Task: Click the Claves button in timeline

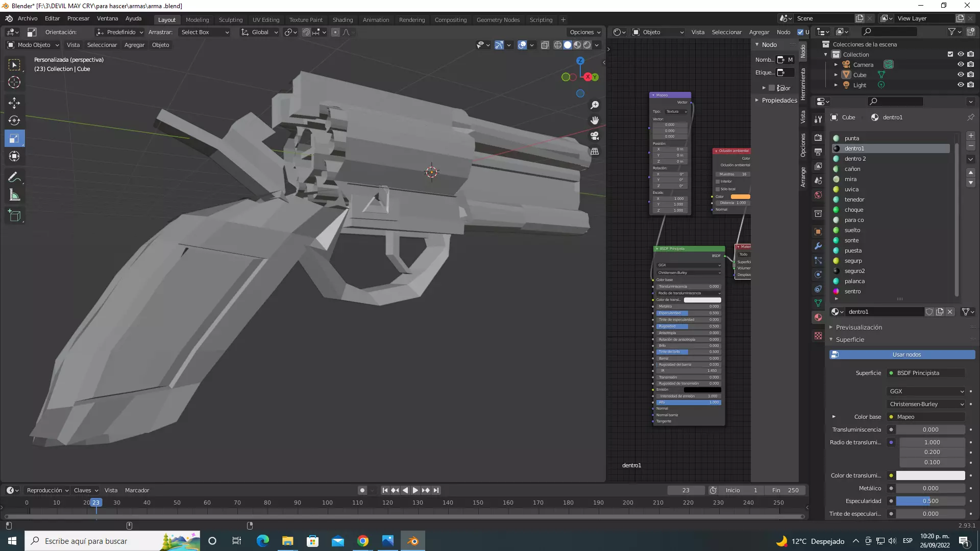Action: tap(86, 490)
